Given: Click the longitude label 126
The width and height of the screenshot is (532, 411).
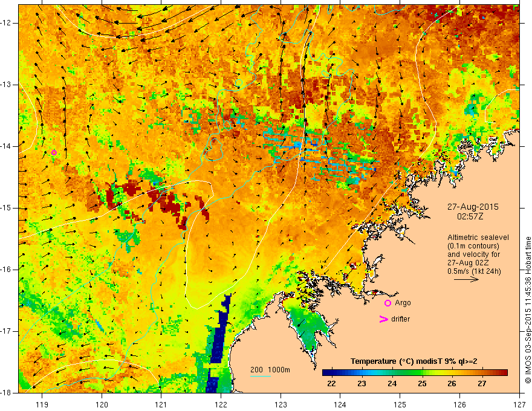Looking at the screenshot, I should click(459, 404).
